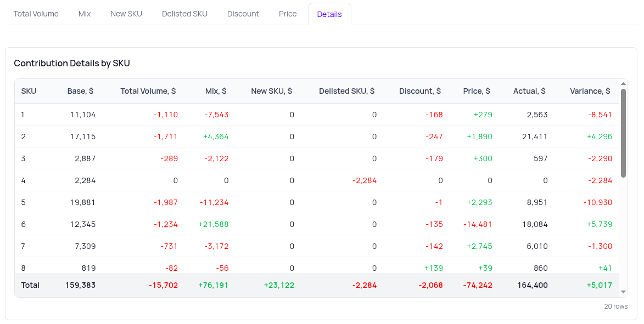
Task: Open the Total Volume tab
Action: [36, 14]
